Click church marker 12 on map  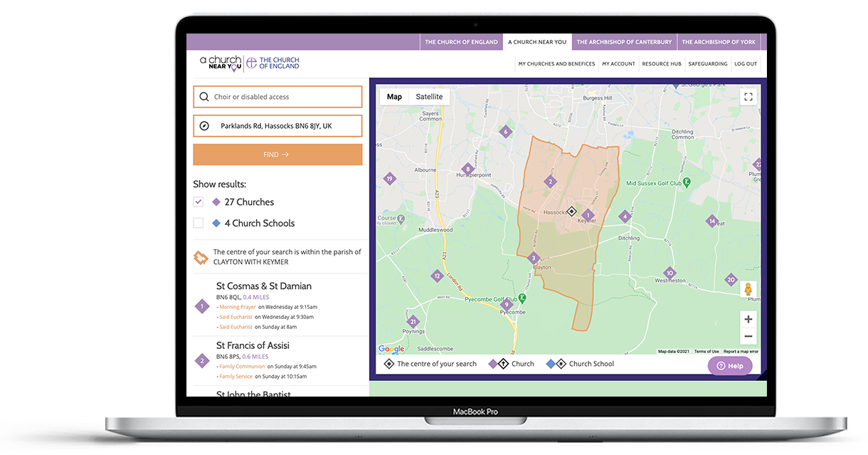coord(437,276)
